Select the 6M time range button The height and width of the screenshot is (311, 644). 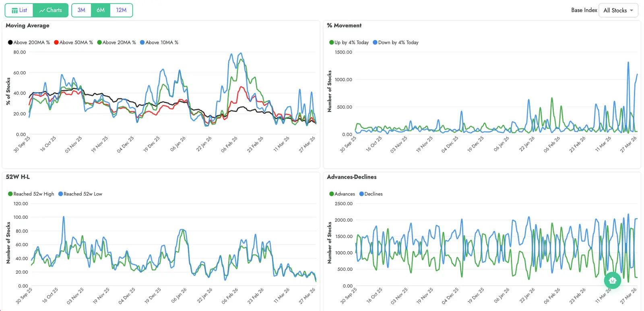101,10
